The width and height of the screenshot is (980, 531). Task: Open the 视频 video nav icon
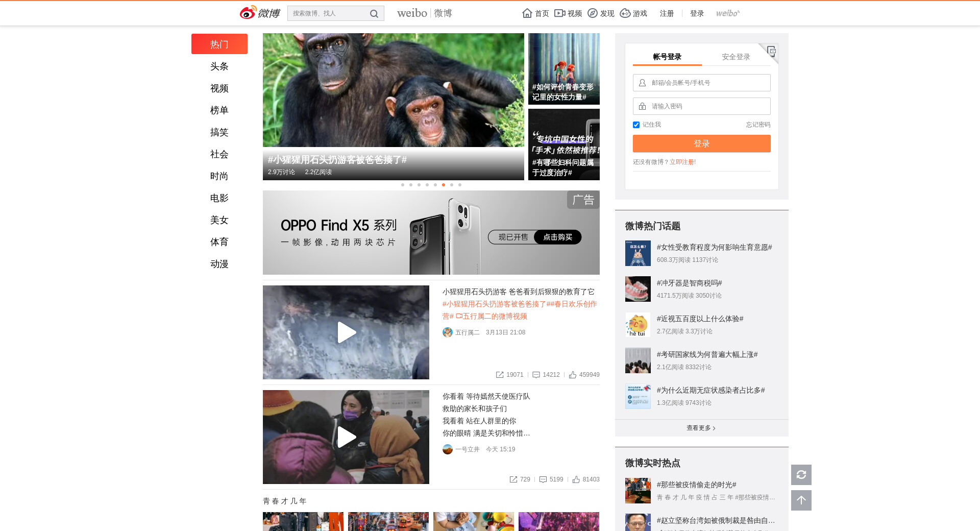point(560,13)
